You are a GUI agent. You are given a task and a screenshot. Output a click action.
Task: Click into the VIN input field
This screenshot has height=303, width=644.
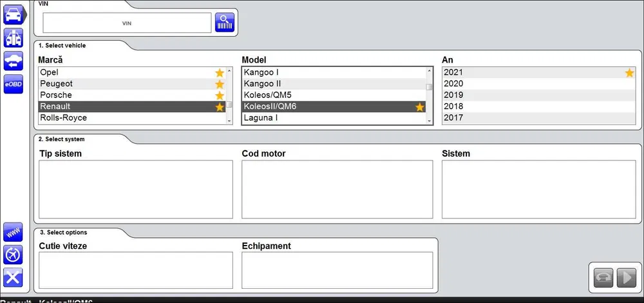pos(127,23)
